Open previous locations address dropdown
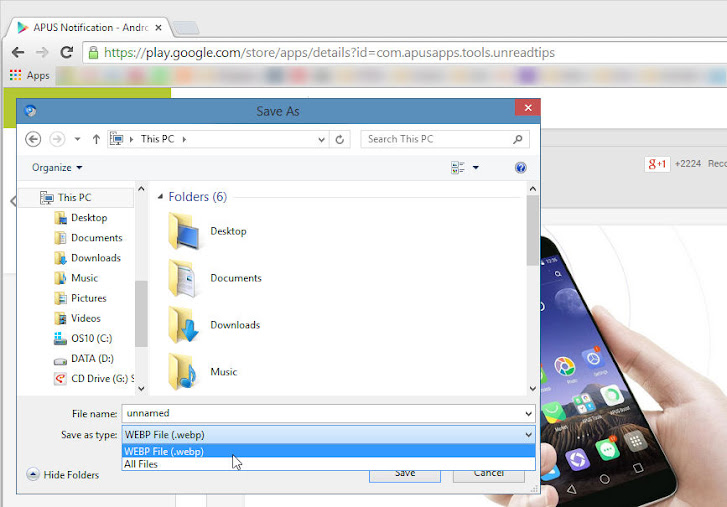Viewport: 727px width, 507px height. (x=321, y=139)
